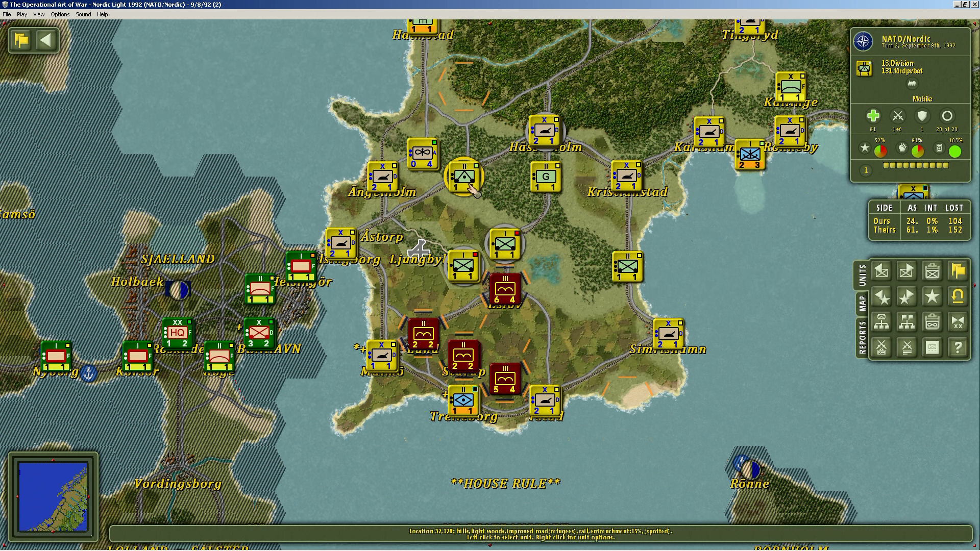The image size is (980, 551).
Task: Click the 'NATO/Nordic' side title
Action: (906, 39)
